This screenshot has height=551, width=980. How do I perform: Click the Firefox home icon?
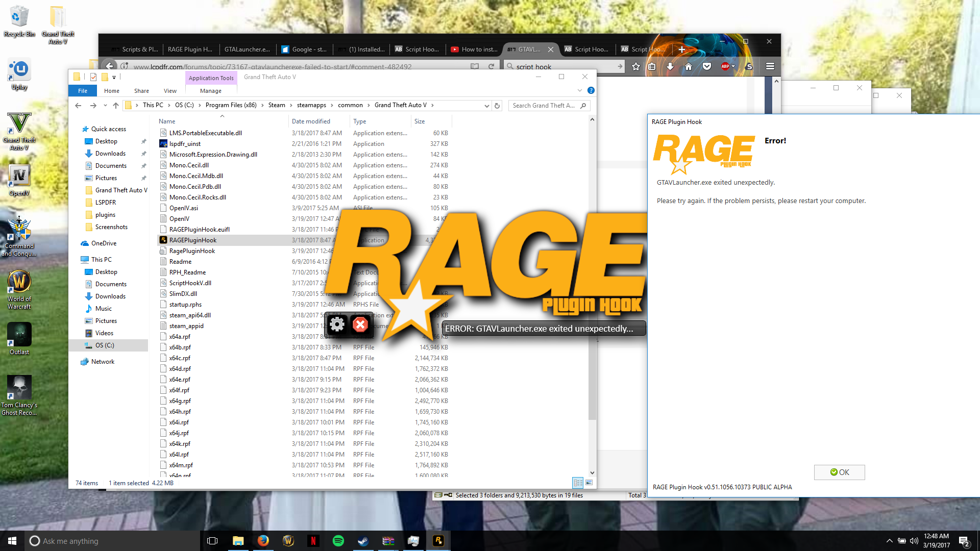[689, 66]
